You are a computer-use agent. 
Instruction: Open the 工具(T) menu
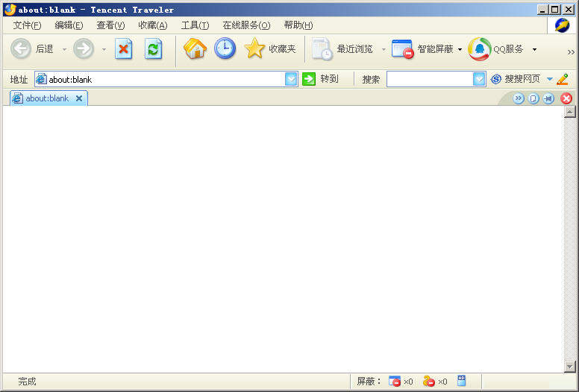[195, 25]
